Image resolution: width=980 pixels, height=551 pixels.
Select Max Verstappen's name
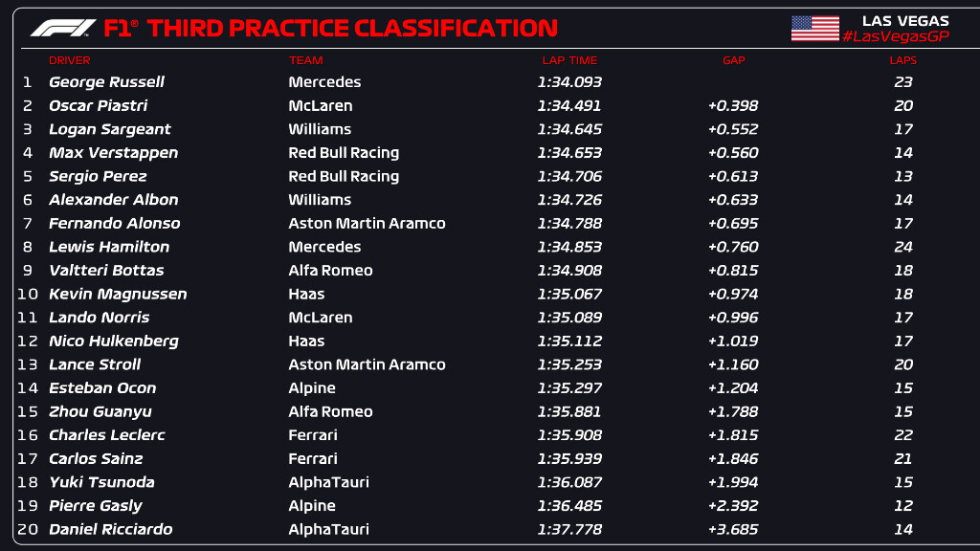pyautogui.click(x=113, y=153)
